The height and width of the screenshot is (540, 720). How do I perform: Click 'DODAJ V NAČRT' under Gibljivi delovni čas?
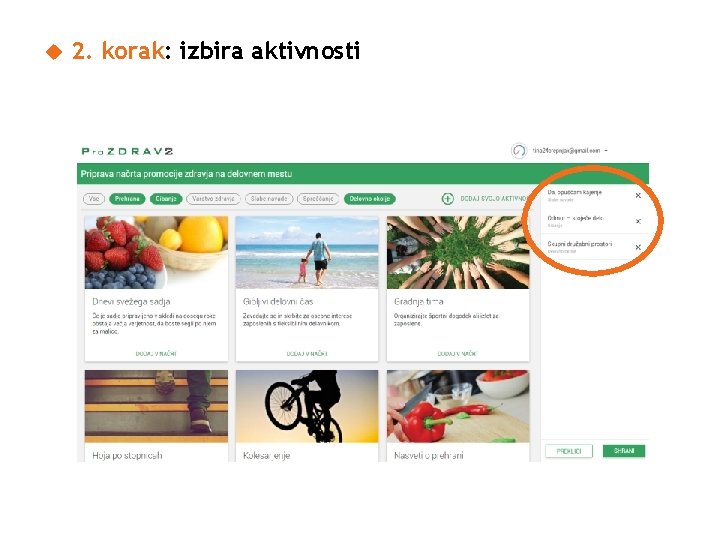(307, 354)
